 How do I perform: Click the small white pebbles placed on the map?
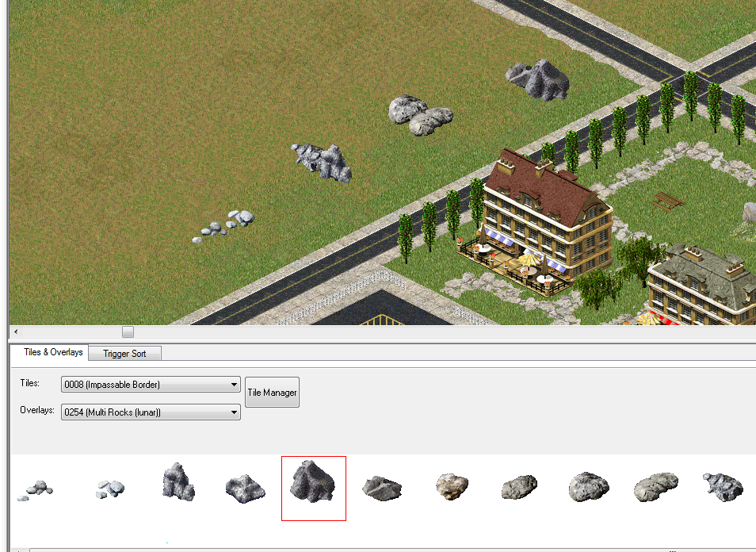[223, 225]
